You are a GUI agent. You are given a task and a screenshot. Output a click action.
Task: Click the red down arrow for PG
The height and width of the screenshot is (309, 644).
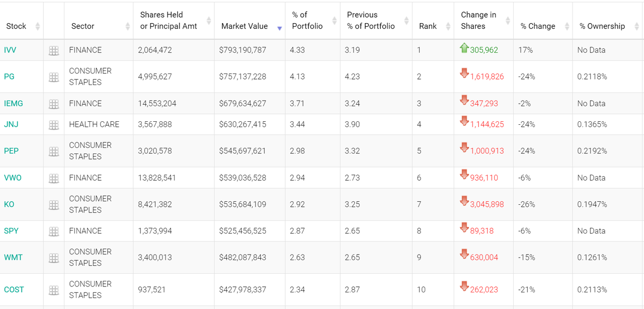click(464, 74)
